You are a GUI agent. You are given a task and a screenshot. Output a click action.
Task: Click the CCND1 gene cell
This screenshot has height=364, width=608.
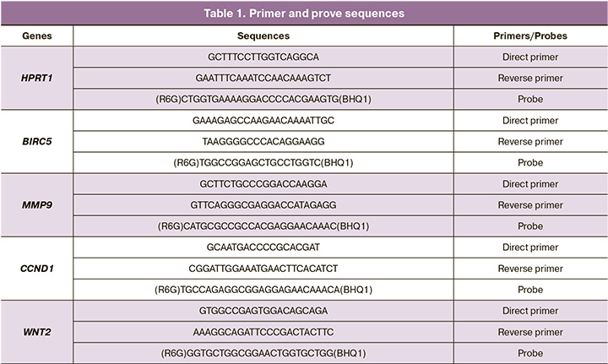(37, 268)
